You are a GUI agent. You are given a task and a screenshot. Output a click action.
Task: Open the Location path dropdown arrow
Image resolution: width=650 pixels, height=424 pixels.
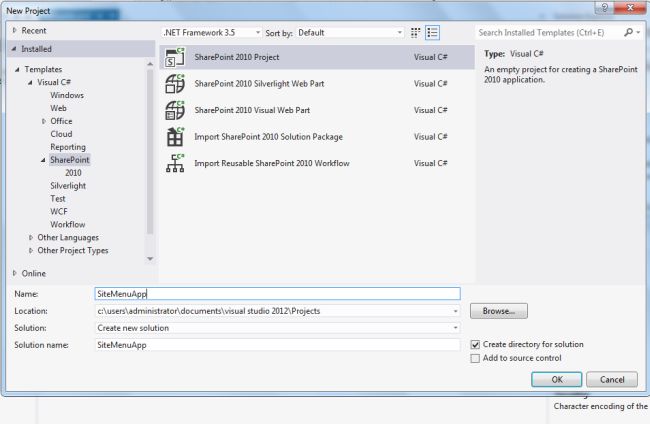coord(455,311)
